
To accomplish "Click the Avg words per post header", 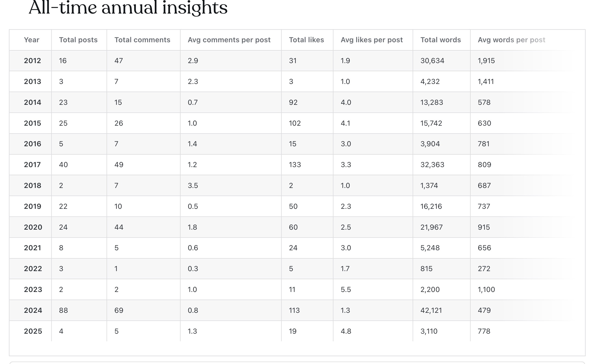I will [511, 40].
